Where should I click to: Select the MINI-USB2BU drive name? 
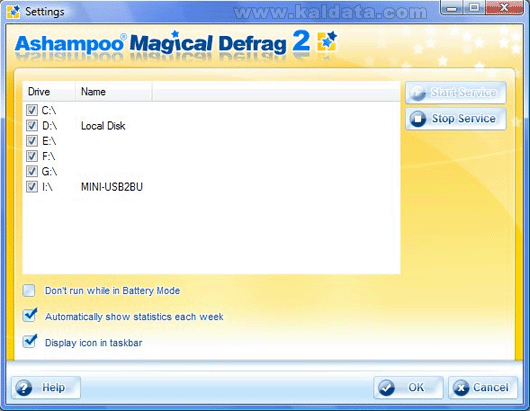pos(112,187)
